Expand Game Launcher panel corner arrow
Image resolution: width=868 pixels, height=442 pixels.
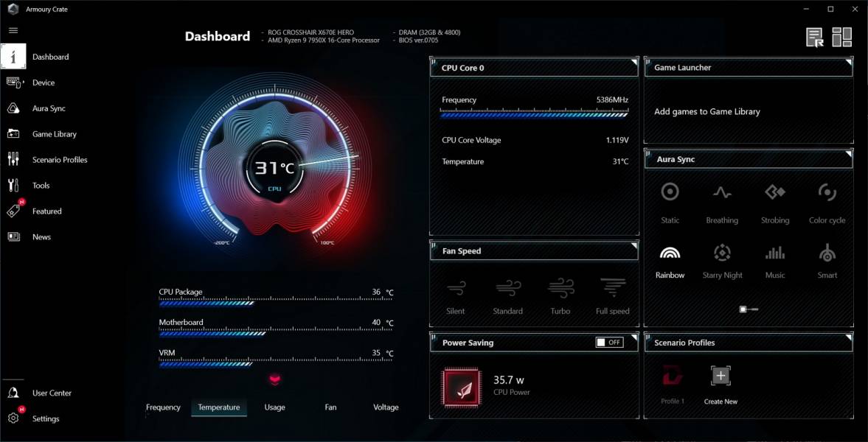pos(849,61)
